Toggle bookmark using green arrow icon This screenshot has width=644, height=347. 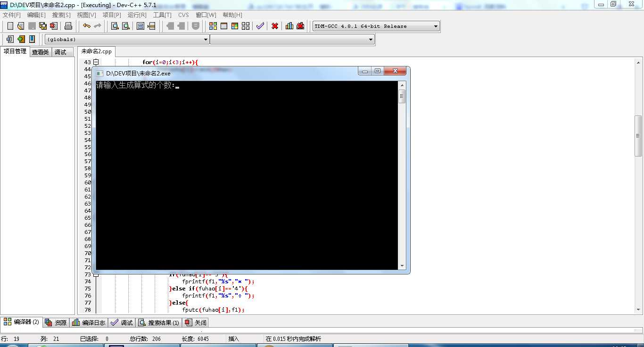[x=21, y=39]
